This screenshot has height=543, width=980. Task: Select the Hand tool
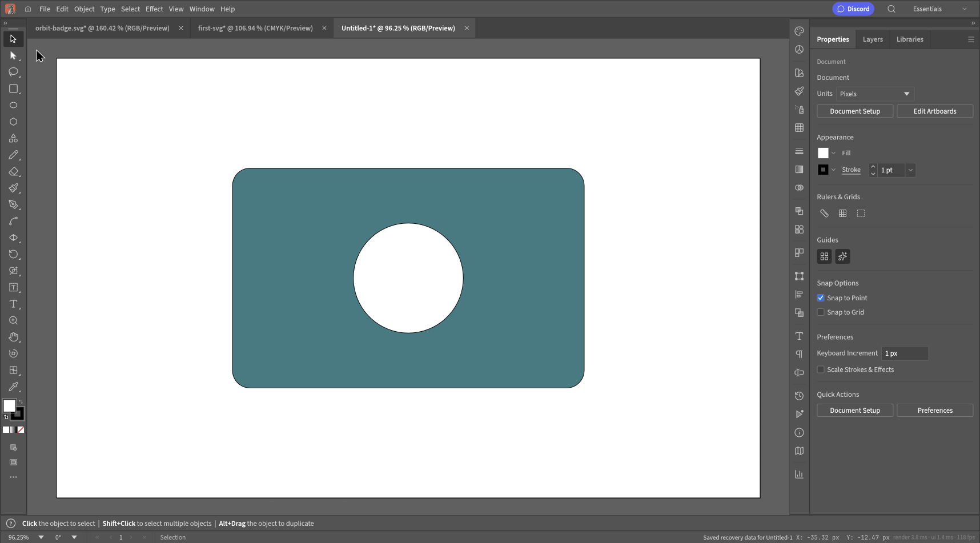click(x=13, y=337)
